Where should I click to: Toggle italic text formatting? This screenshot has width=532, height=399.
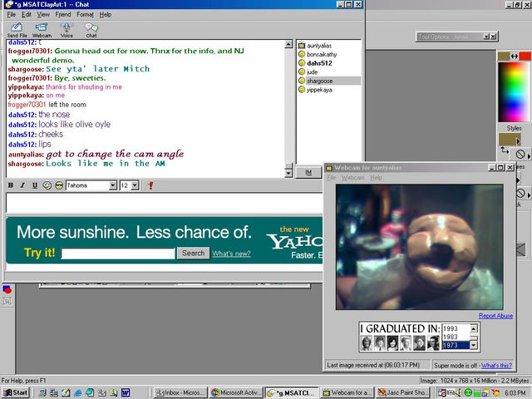[22, 185]
